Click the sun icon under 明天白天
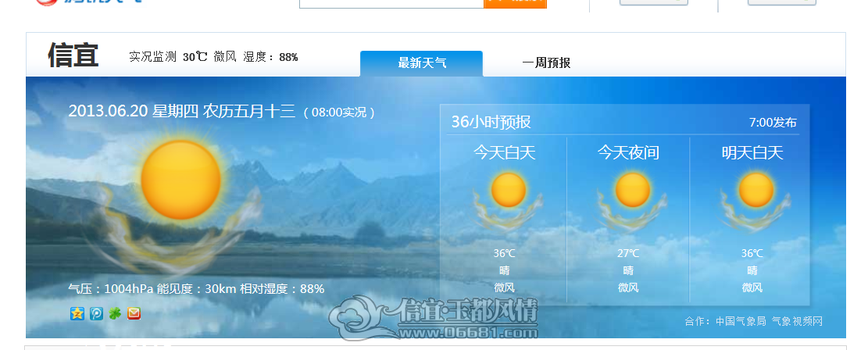Screen dimensions: 868x350 (x=755, y=189)
